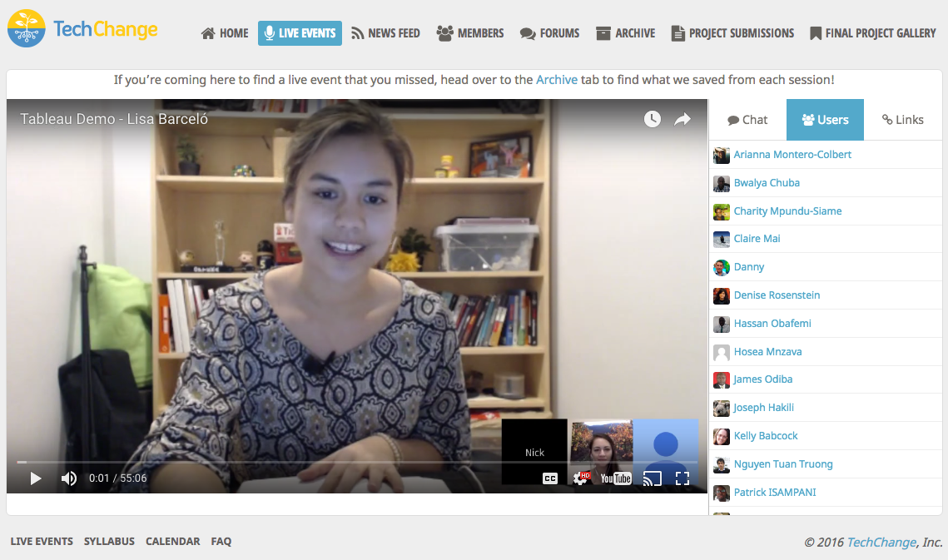Image resolution: width=948 pixels, height=560 pixels.
Task: Open Bwalya Chuba's profile
Action: [767, 182]
